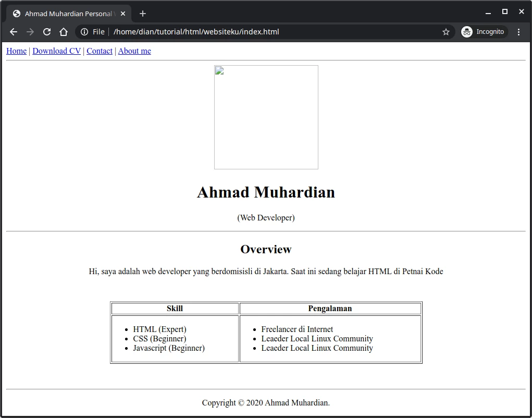532x418 pixels.
Task: Open the Home link
Action: [x=16, y=51]
